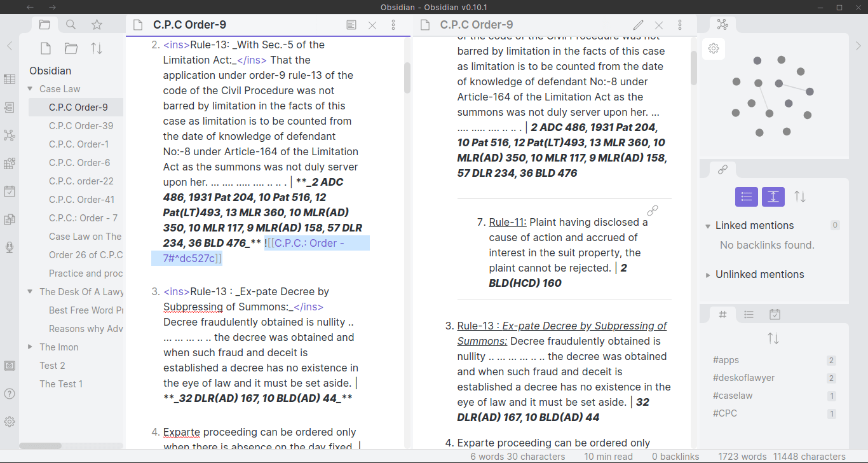The image size is (868, 463).
Task: Click the right preview vertical scrollbar
Action: coord(694,67)
